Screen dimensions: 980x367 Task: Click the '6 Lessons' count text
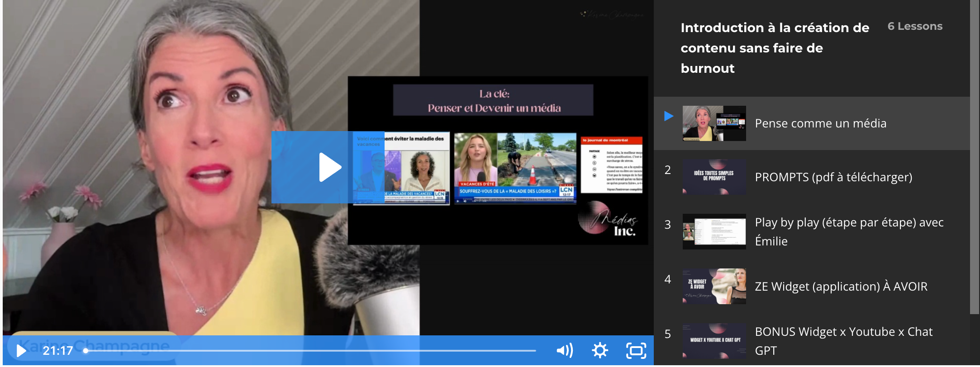(915, 26)
